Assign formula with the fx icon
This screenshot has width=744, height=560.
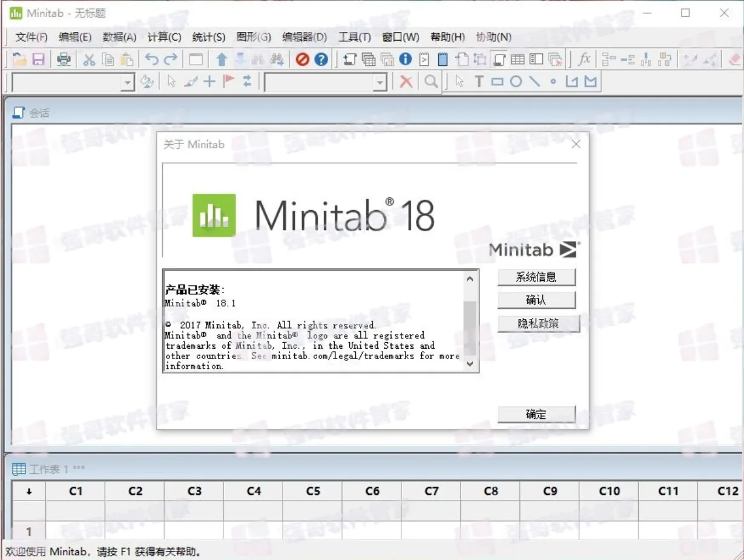(x=584, y=59)
